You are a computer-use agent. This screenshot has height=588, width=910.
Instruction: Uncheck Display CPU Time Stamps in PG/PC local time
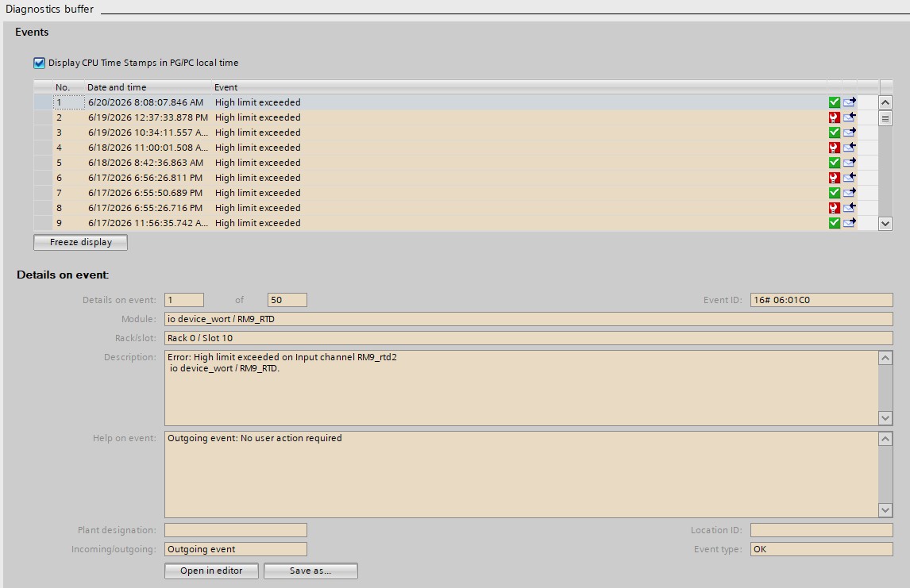pos(39,63)
